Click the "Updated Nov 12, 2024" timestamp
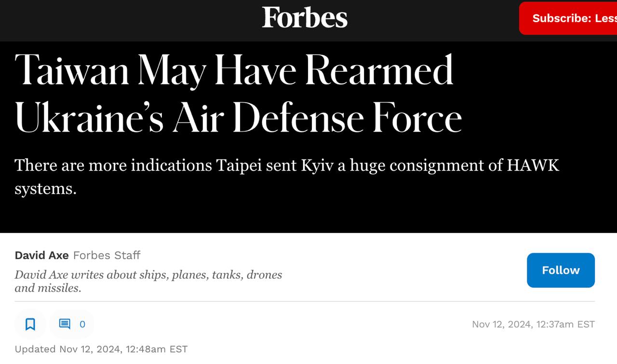This screenshot has height=364, width=617. (101, 349)
